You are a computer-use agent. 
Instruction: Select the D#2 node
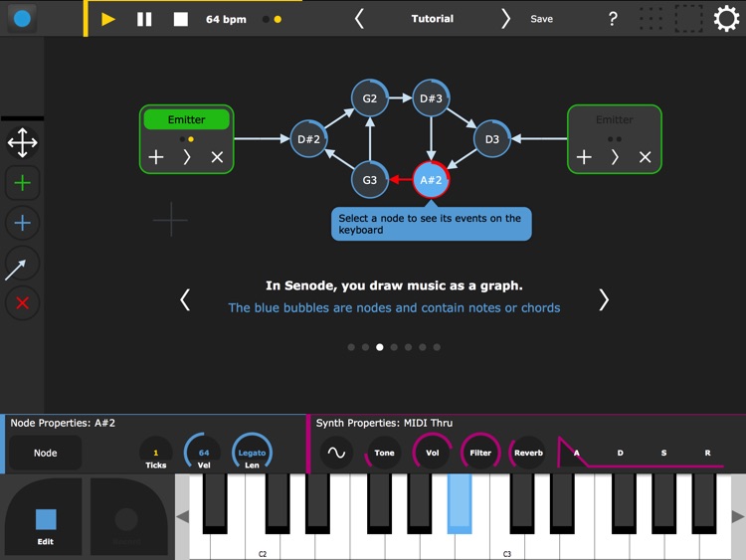[308, 139]
